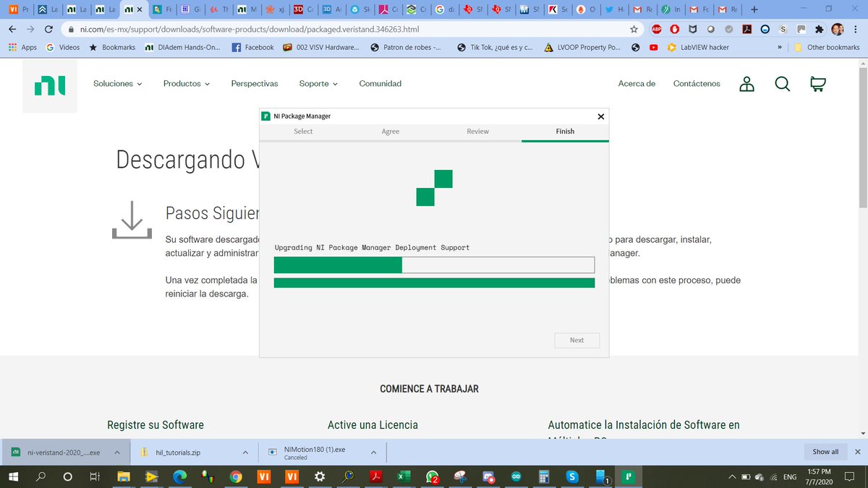Open the Facebook bookmark
868x488 pixels.
tap(253, 47)
